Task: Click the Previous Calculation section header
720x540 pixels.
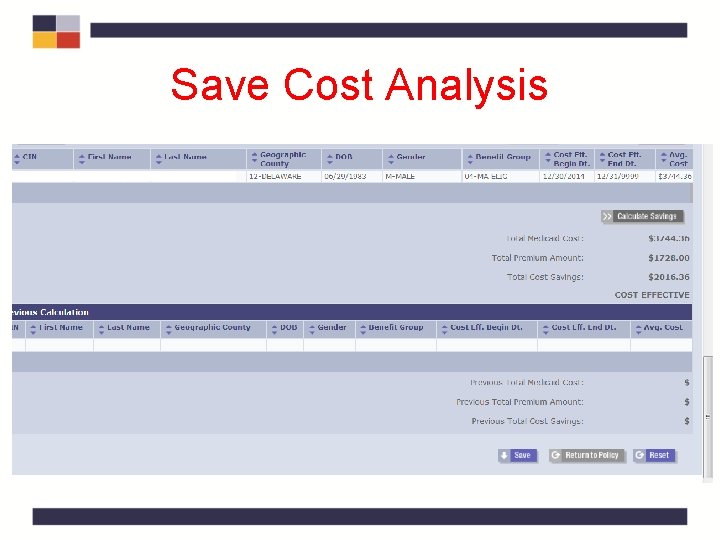Action: pos(352,312)
